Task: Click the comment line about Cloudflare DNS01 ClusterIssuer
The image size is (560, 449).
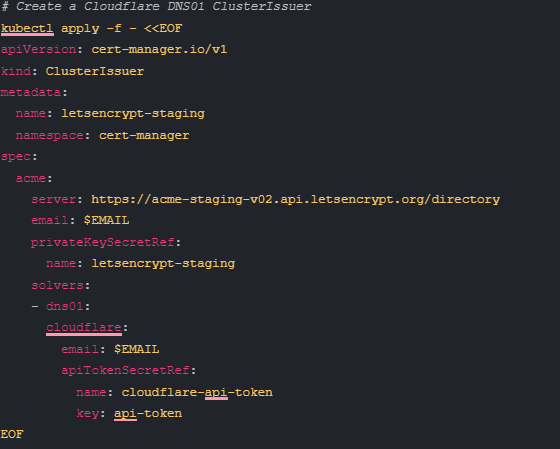Action: (156, 6)
